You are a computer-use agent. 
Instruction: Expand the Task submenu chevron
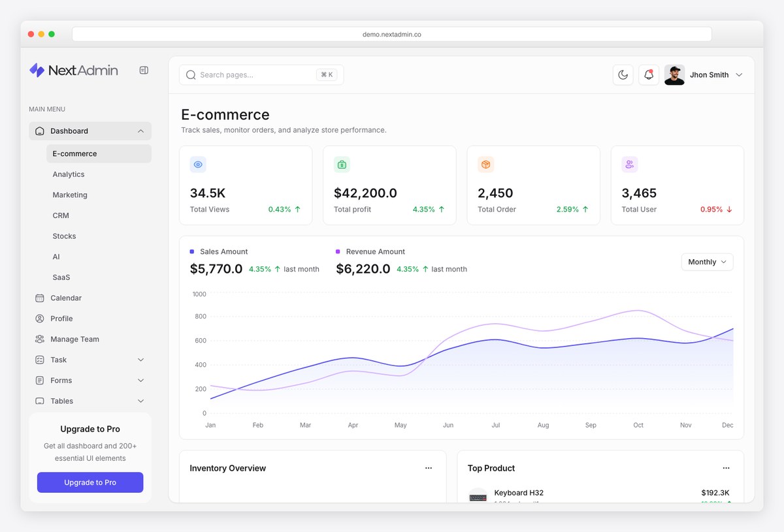[141, 360]
